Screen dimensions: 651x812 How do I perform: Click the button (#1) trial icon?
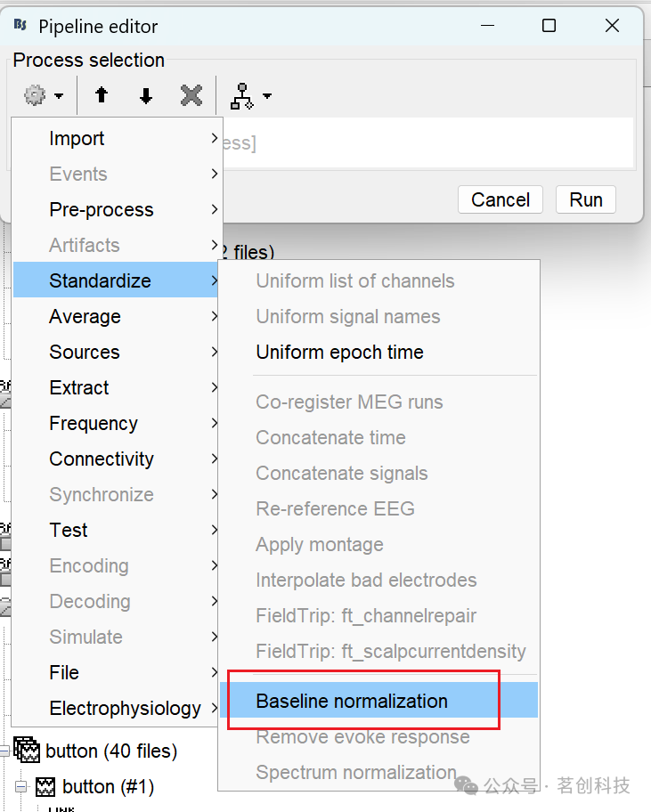(x=45, y=787)
